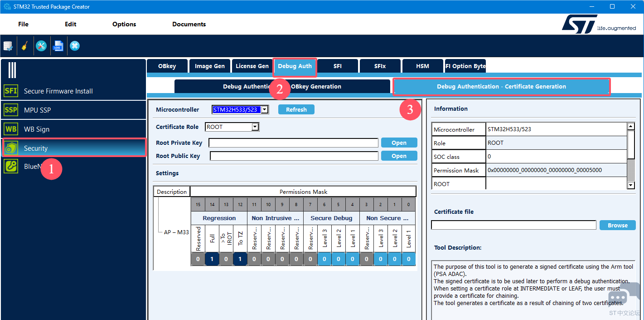Click Browse for the certificate file
The height and width of the screenshot is (320, 644).
point(618,225)
